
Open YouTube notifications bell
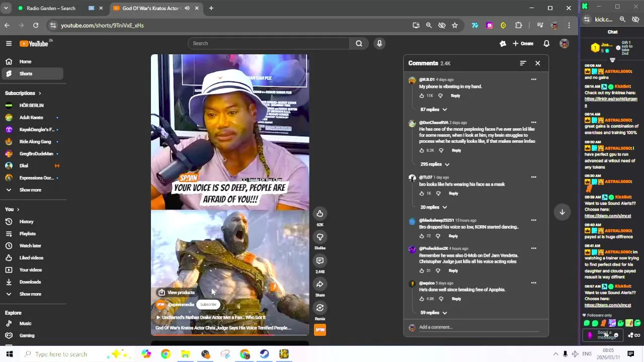point(546,44)
